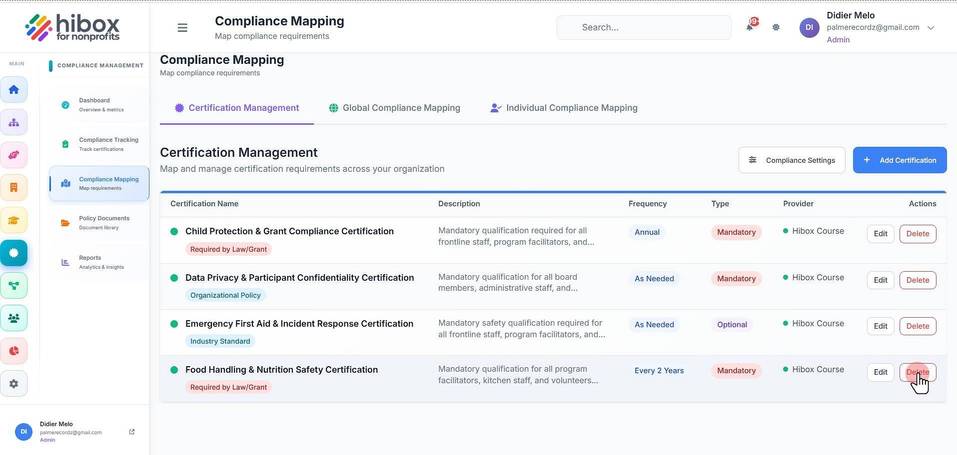Click the Optional type badge
The height and width of the screenshot is (455, 957).
click(732, 325)
